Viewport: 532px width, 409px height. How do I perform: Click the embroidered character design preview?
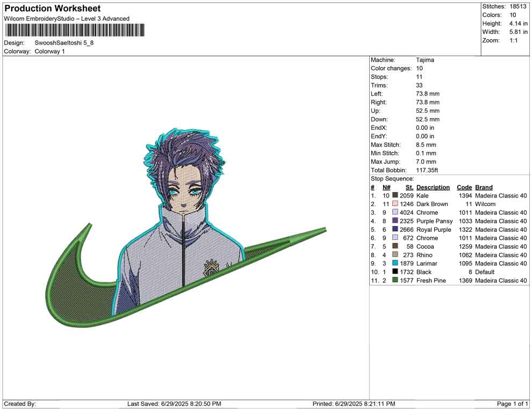185,228
